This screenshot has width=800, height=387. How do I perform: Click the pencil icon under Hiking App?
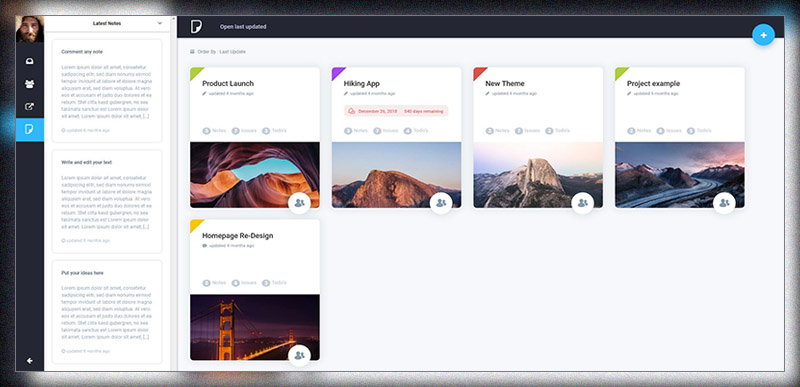[x=346, y=93]
